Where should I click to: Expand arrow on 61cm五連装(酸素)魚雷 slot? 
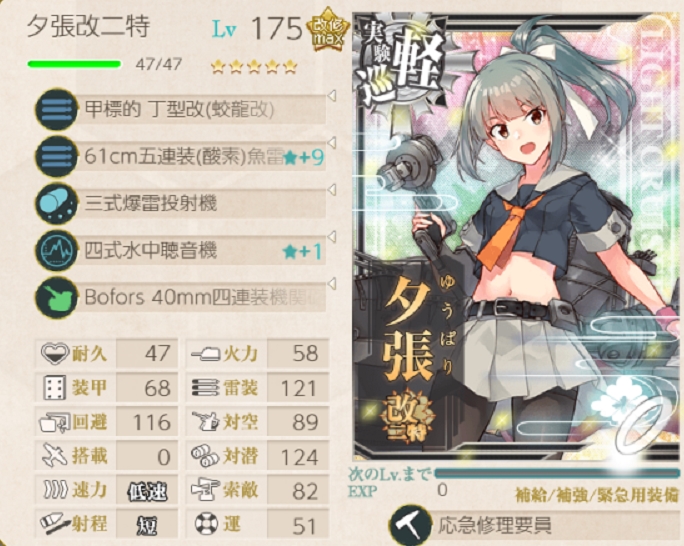pyautogui.click(x=332, y=143)
